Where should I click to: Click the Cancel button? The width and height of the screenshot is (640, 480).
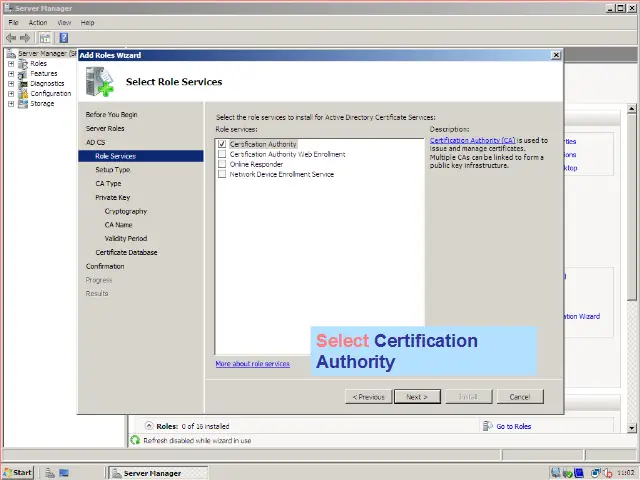tap(520, 397)
